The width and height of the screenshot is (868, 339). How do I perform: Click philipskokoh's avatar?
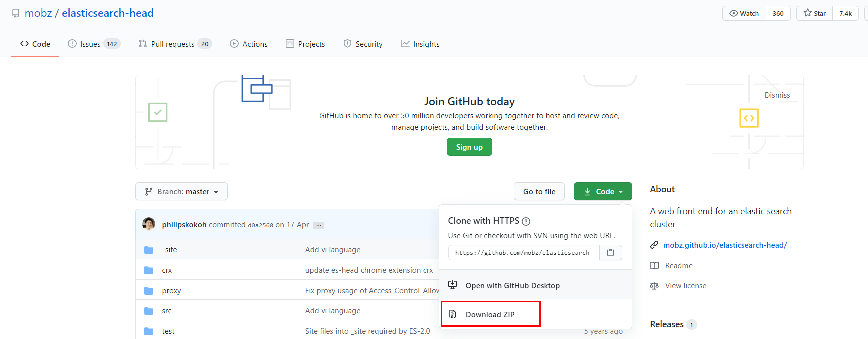pos(149,224)
